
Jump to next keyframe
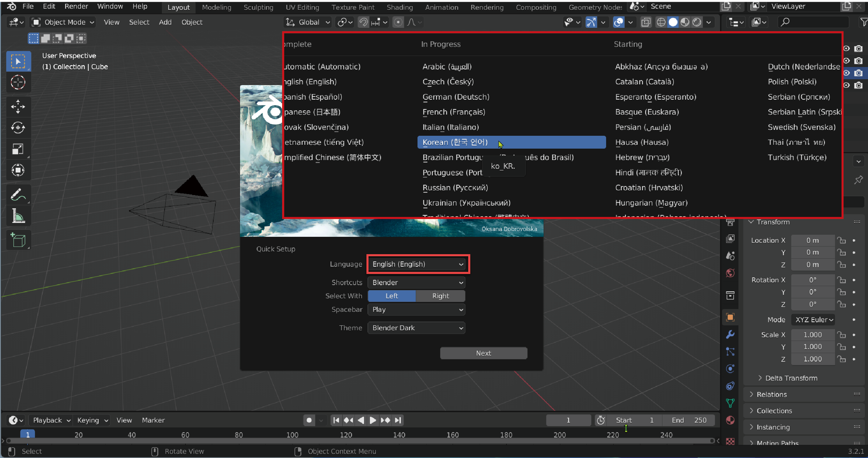click(386, 420)
